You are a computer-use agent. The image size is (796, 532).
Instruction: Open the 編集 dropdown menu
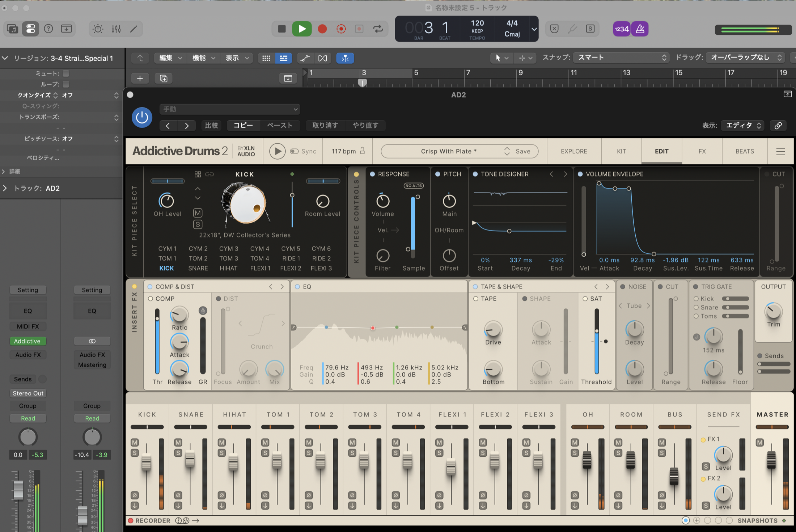coord(170,58)
